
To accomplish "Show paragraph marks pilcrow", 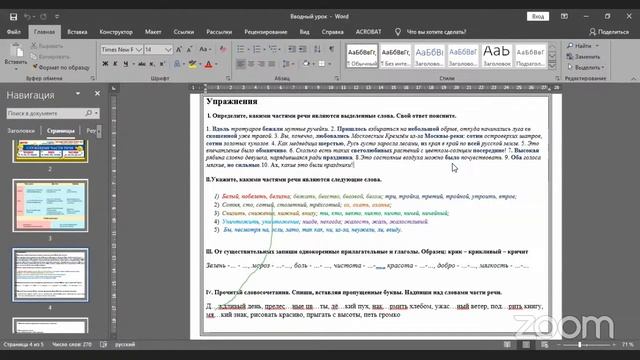I will pos(331,49).
